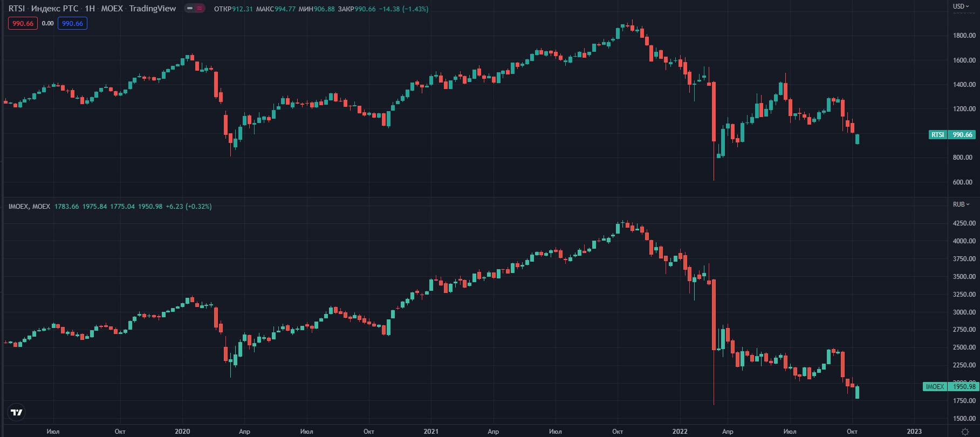Screen dimensions: 980x437
Task: Open the USD currency dropdown
Action: pyautogui.click(x=961, y=6)
